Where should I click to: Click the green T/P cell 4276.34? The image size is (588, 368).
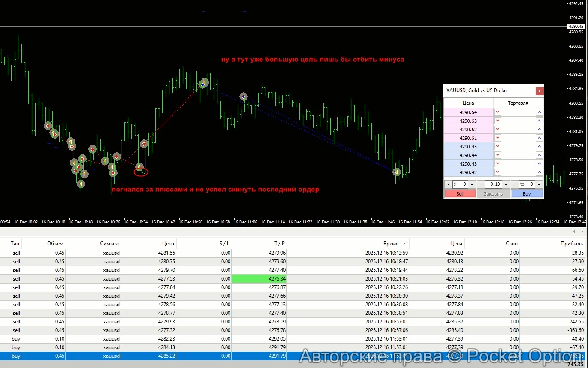[x=259, y=279]
